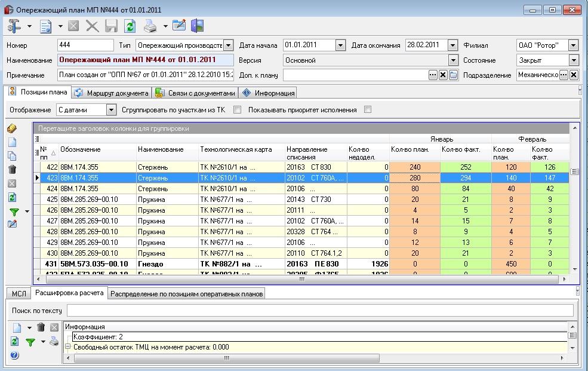
Task: Click the exit door icon in top toolbar
Action: [197, 26]
